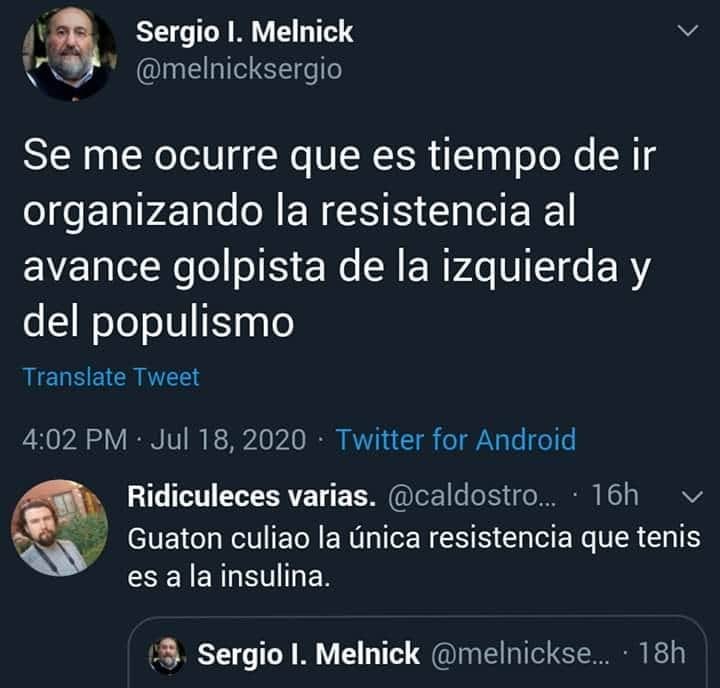Open the main tweet options chevron
The width and height of the screenshot is (720, 688).
(688, 31)
